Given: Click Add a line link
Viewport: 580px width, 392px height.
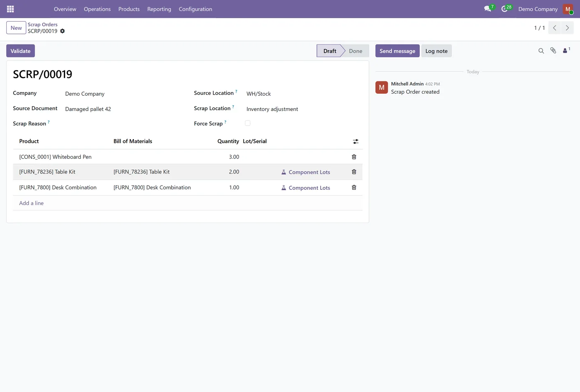Looking at the screenshot, I should tap(31, 203).
